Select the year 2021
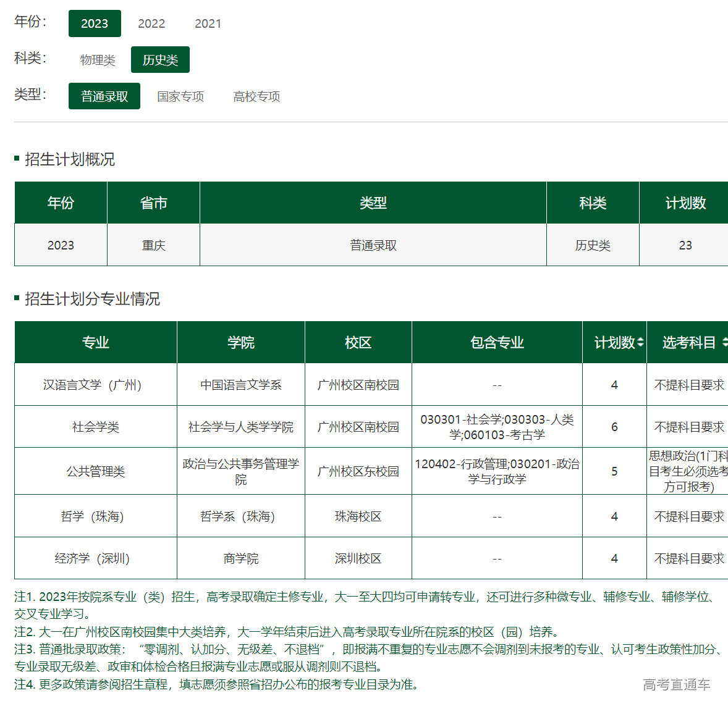The image size is (728, 709). 208,23
